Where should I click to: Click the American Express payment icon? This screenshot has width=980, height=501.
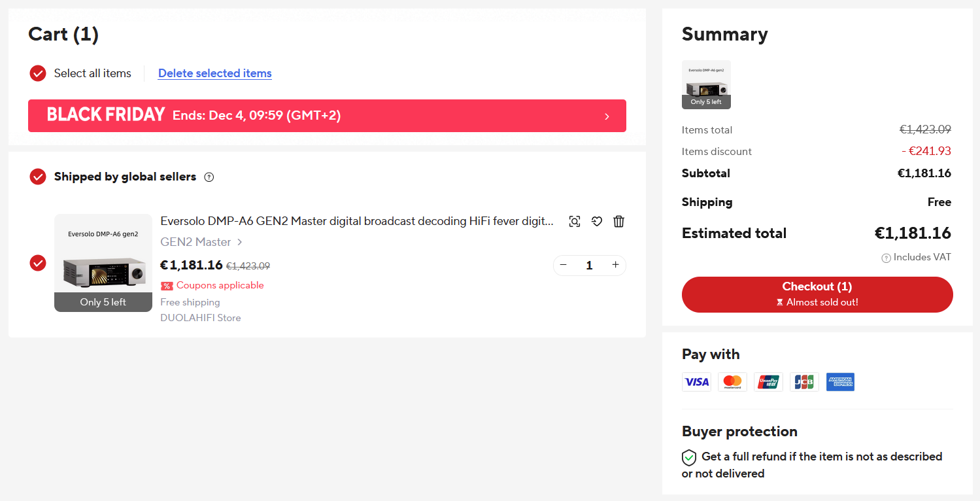tap(840, 382)
